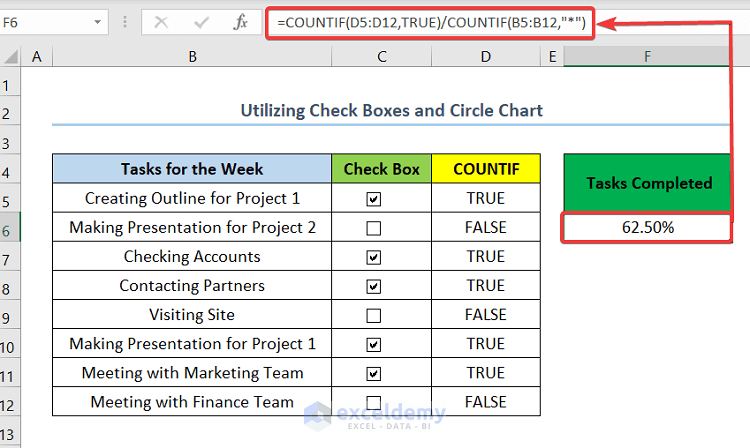Viewport: 750px width, 448px height.
Task: Click the formula bar expand dots handle
Action: pos(125,22)
